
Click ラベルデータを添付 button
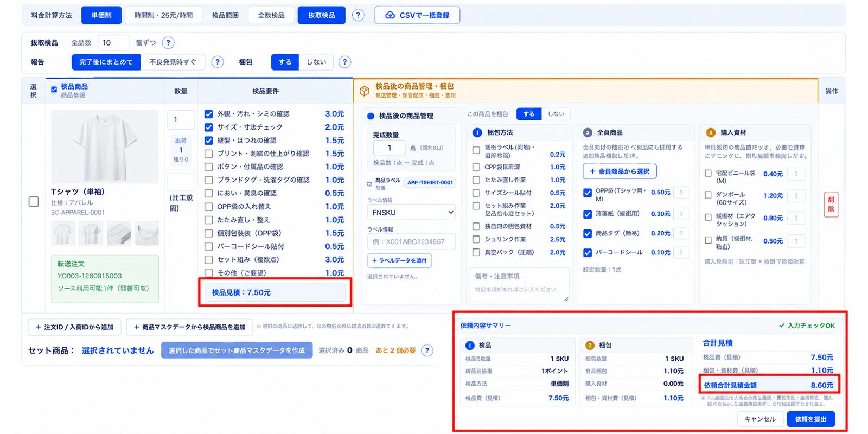(x=399, y=260)
